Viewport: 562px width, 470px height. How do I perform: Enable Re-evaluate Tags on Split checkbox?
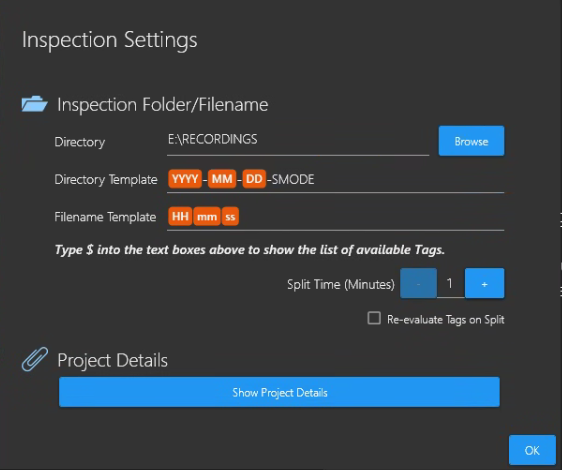374,318
